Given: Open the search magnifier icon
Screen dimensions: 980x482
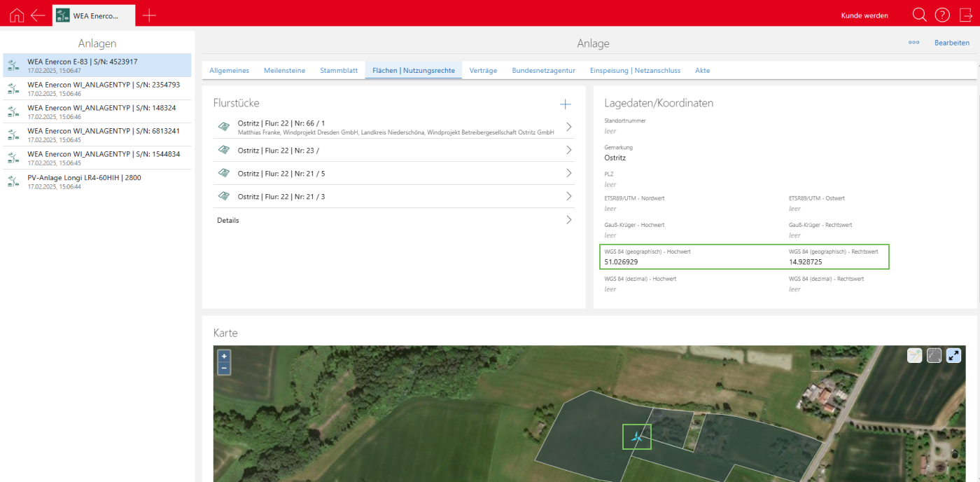Looking at the screenshot, I should point(919,15).
